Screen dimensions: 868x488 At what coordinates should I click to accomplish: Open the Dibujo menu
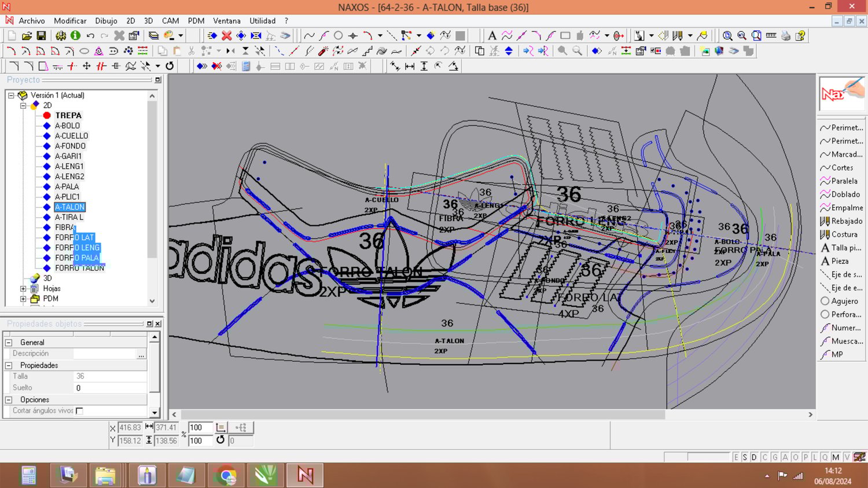pyautogui.click(x=106, y=21)
